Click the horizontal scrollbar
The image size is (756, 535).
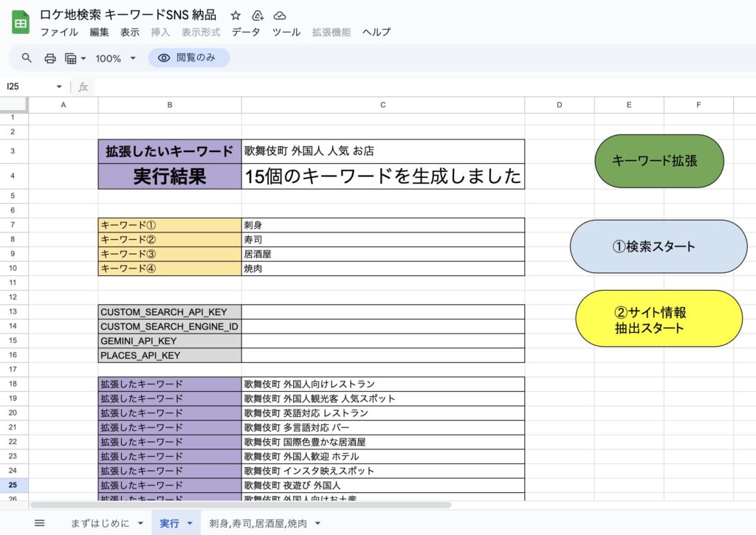pos(241,505)
